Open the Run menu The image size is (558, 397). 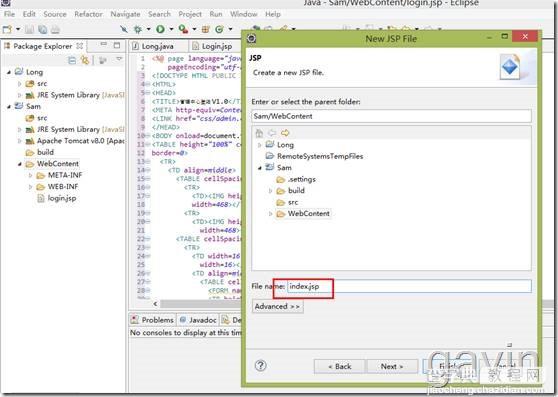point(216,14)
